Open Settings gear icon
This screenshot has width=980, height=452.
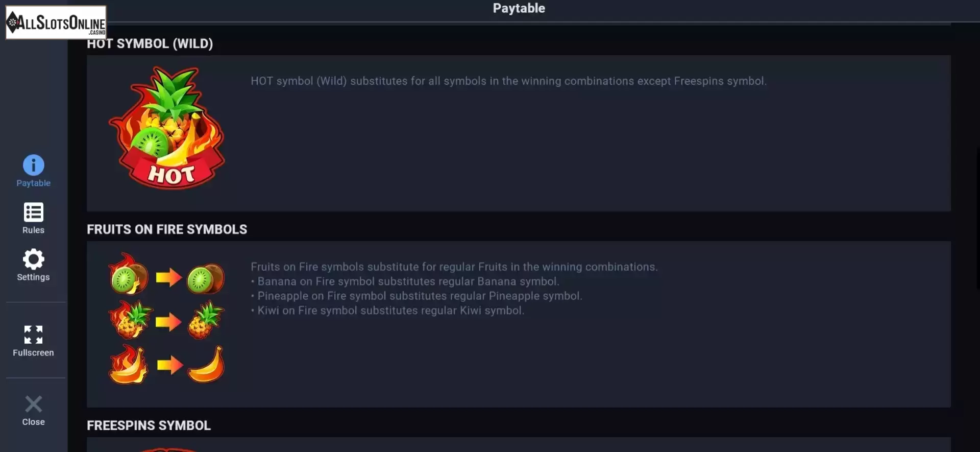[34, 259]
